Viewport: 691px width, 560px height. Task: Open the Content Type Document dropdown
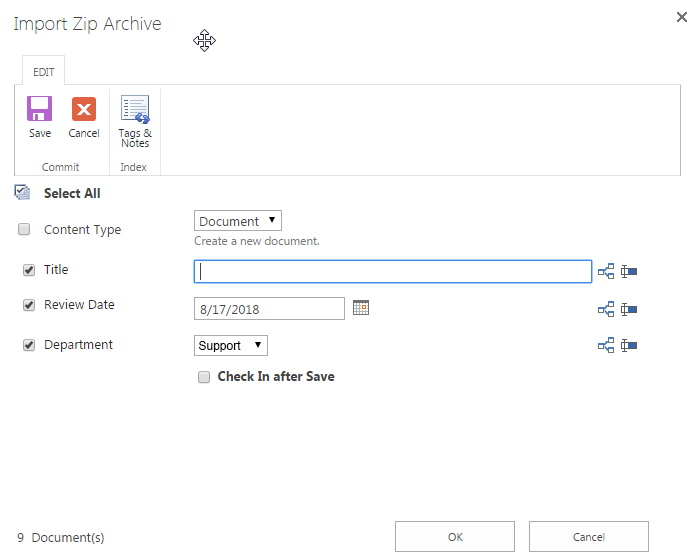238,221
